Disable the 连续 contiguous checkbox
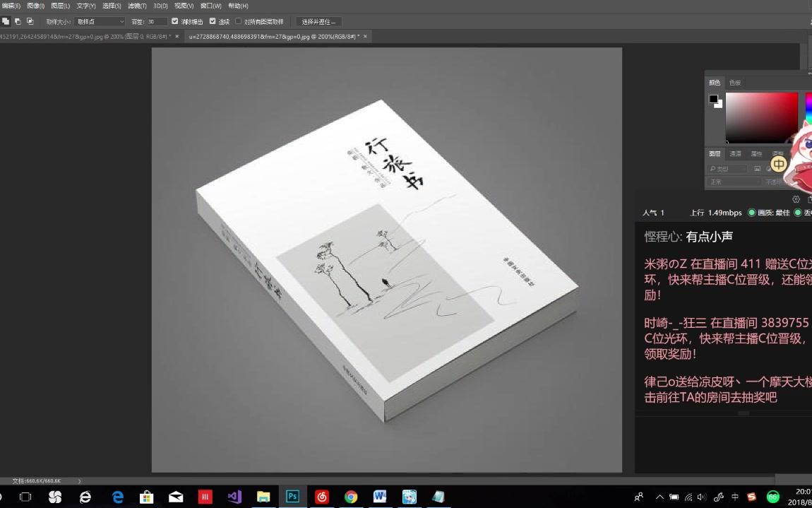 point(213,20)
